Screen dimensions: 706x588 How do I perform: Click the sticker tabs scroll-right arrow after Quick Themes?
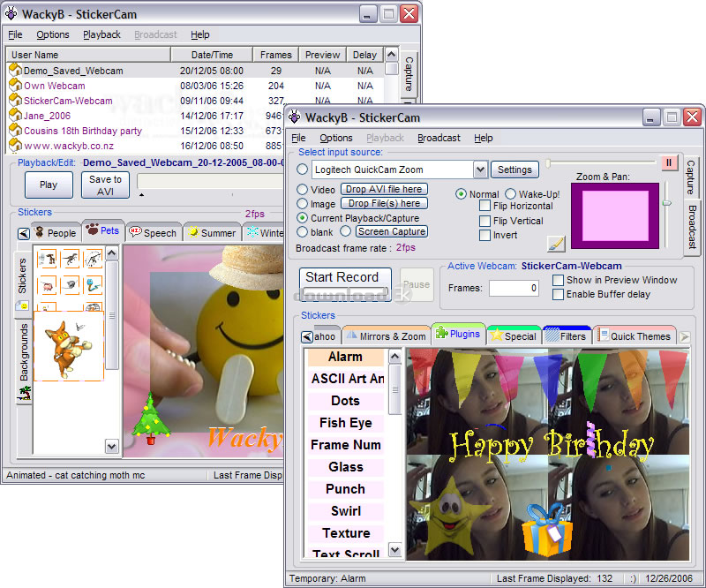[x=685, y=336]
